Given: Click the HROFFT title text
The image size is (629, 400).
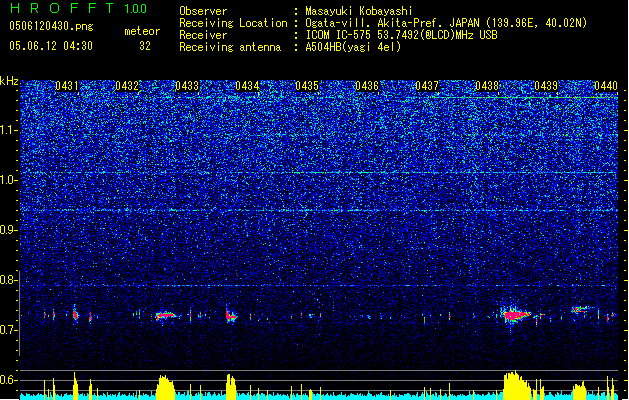Looking at the screenshot, I should coord(62,8).
